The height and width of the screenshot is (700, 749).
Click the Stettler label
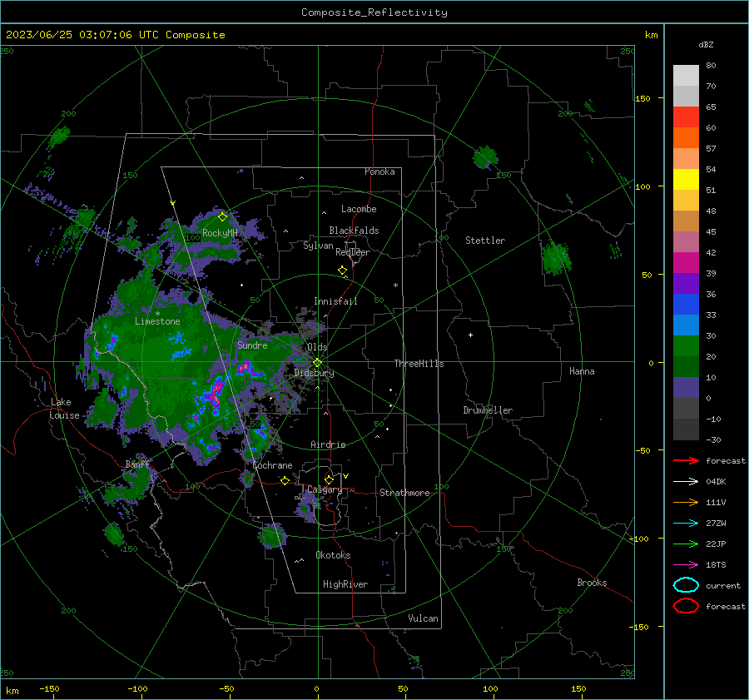[485, 241]
